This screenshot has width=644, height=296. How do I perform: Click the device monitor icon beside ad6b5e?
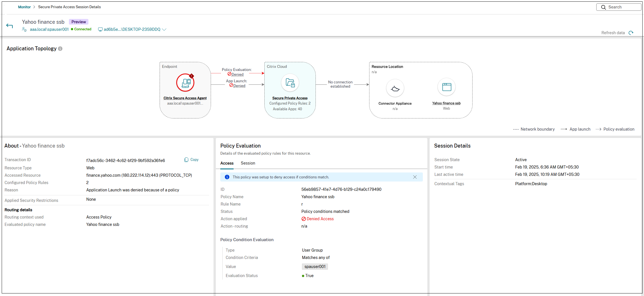(x=100, y=29)
